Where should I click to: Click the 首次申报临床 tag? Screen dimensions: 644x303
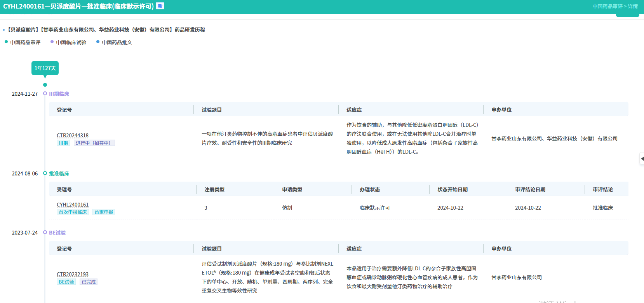73,212
